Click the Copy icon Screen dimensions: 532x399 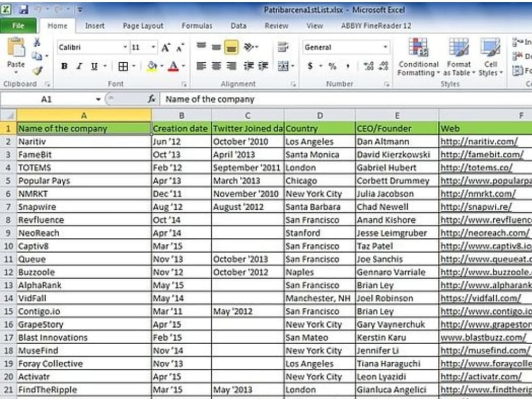point(37,56)
